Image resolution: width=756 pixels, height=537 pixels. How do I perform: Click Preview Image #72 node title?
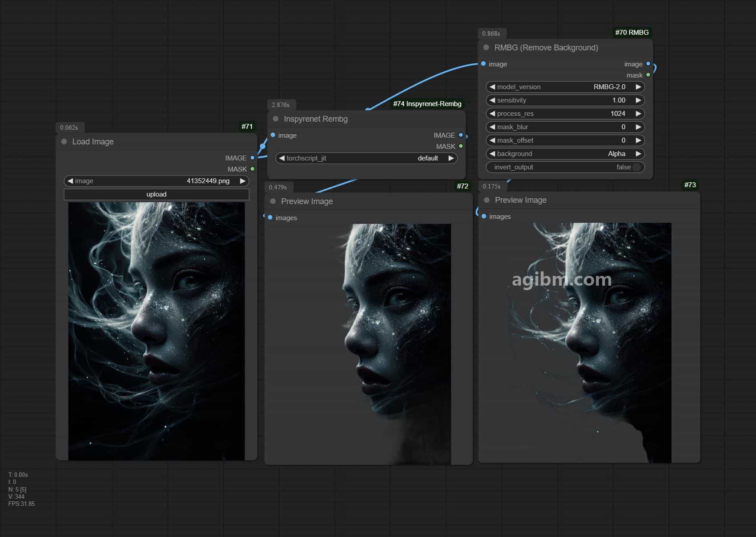pos(306,201)
